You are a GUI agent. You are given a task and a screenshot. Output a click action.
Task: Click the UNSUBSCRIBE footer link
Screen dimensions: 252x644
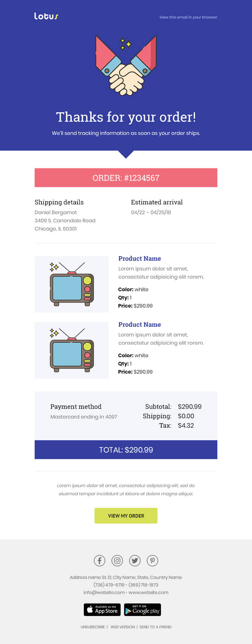click(93, 627)
